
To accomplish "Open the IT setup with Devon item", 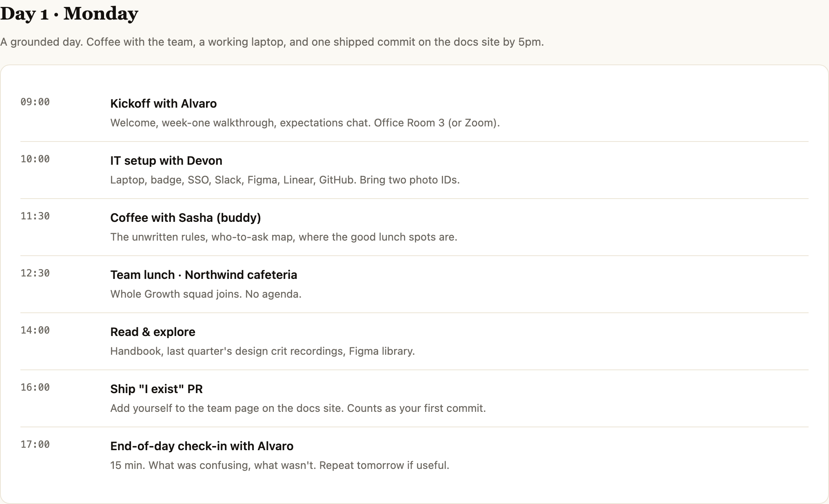I will click(166, 161).
